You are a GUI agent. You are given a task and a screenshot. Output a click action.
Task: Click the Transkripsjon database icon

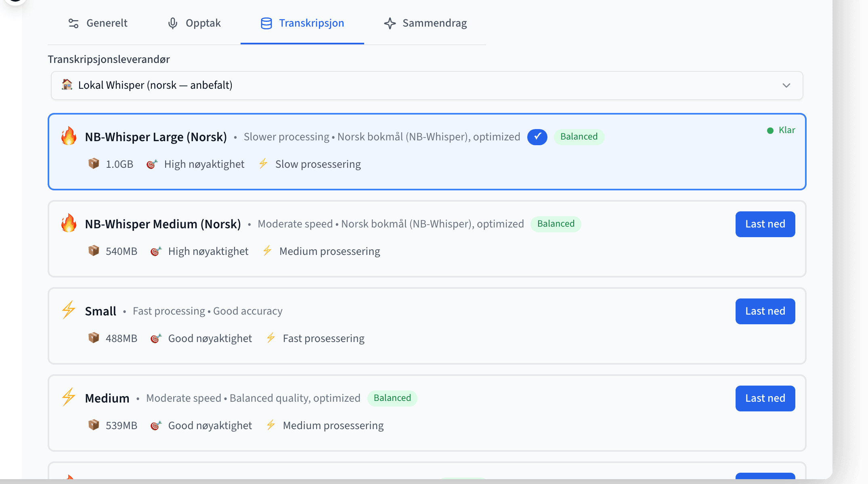click(266, 23)
